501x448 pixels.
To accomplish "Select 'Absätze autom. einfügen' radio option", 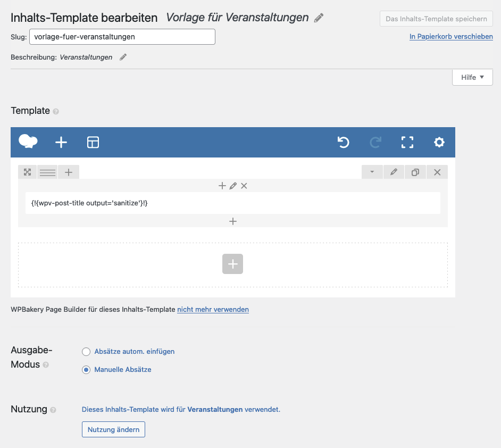I will (86, 352).
